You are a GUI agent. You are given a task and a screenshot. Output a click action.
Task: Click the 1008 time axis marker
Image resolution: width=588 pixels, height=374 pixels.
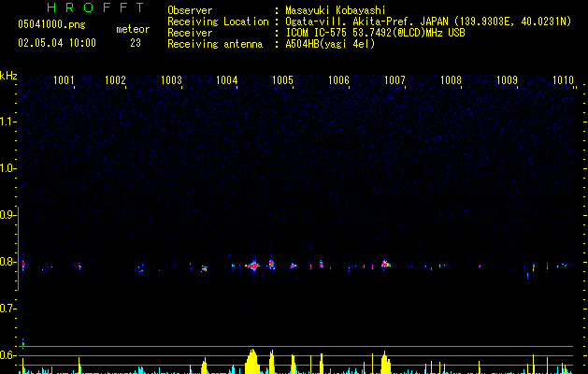[451, 80]
